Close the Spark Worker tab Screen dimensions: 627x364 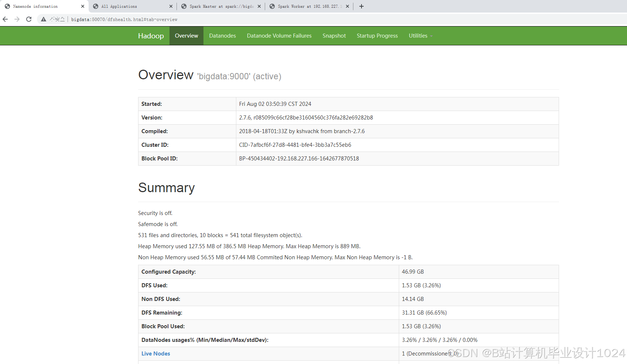(347, 6)
